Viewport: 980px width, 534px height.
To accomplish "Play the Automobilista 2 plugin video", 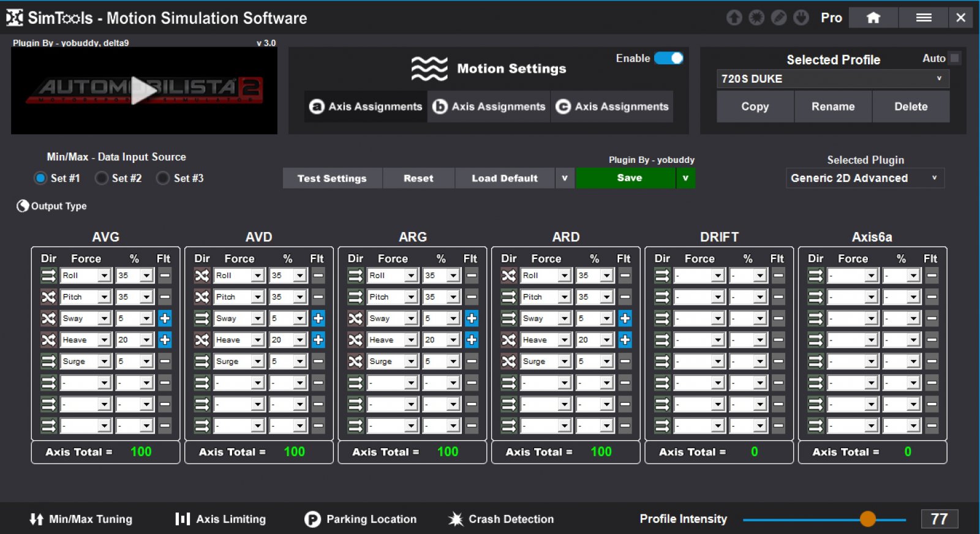I will click(x=144, y=91).
